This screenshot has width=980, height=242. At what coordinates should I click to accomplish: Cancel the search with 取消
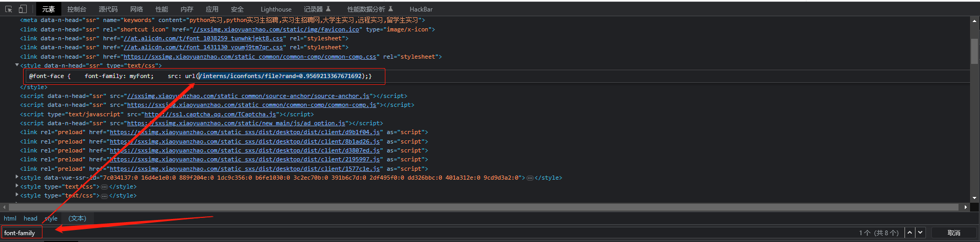click(954, 233)
